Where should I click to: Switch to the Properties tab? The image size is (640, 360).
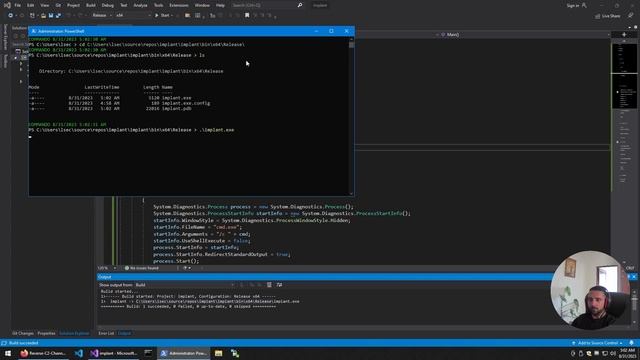[46, 333]
